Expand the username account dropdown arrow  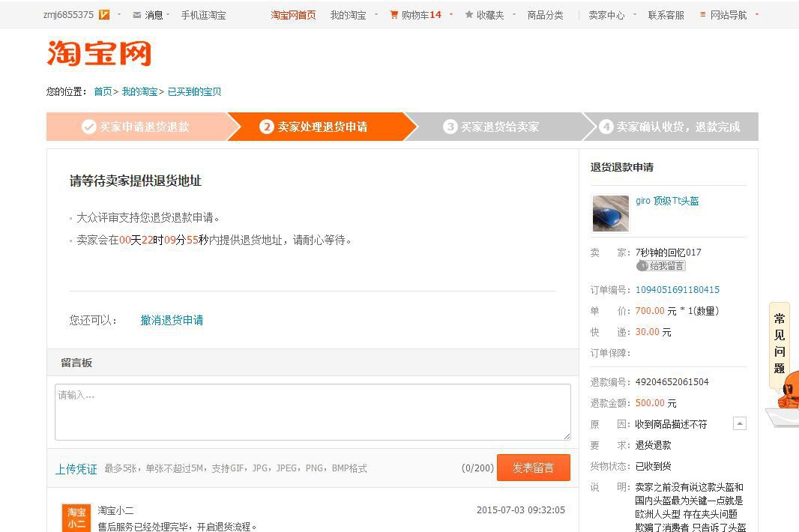click(119, 15)
